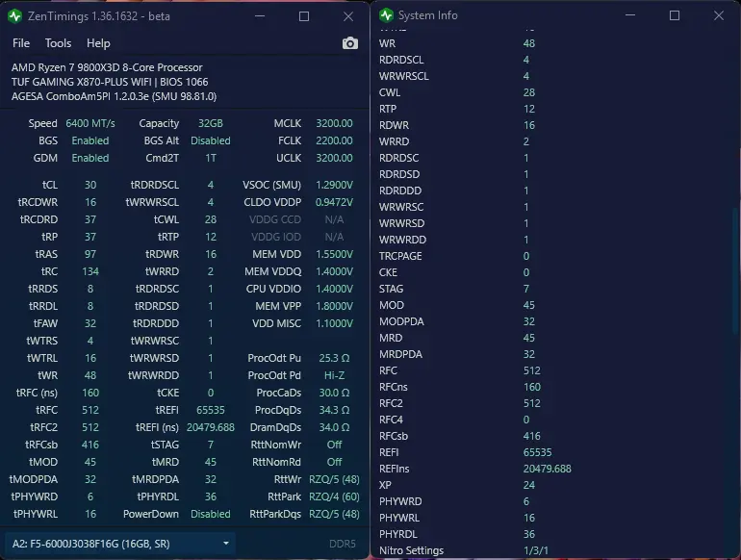Click the GDM Enabled value
The height and width of the screenshot is (560, 741).
coord(90,158)
